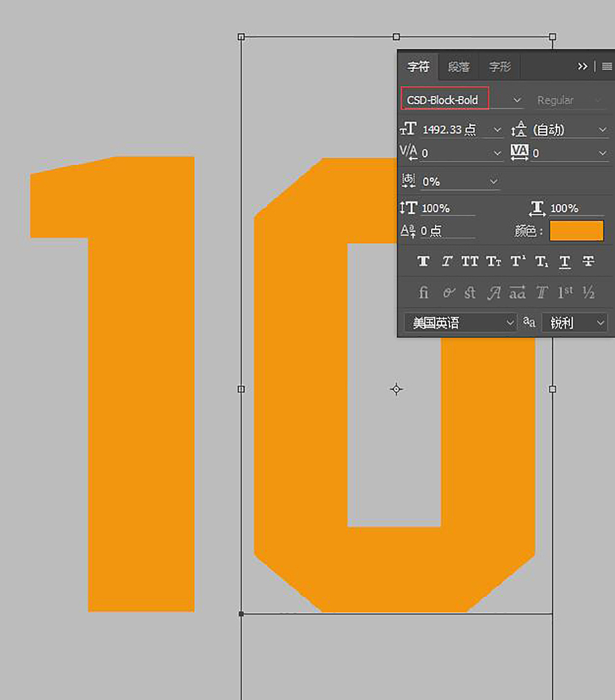Edit the vertical scale 100% field
615x700 pixels.
tap(448, 208)
